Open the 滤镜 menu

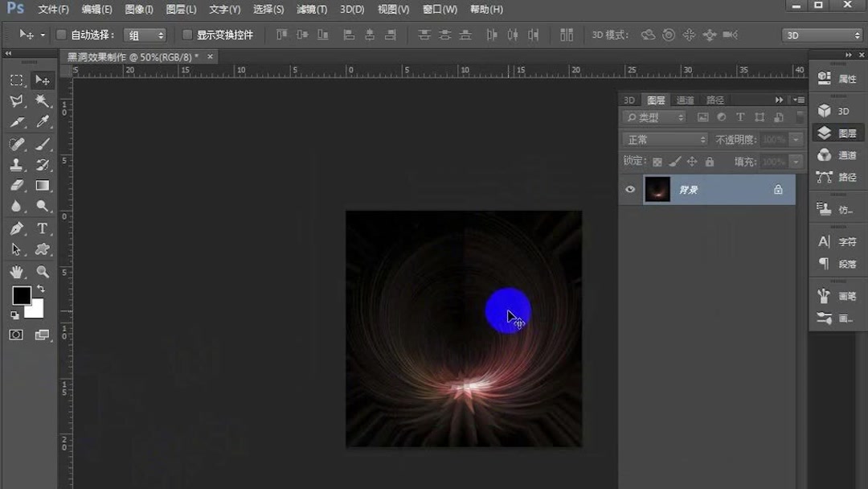click(x=311, y=10)
